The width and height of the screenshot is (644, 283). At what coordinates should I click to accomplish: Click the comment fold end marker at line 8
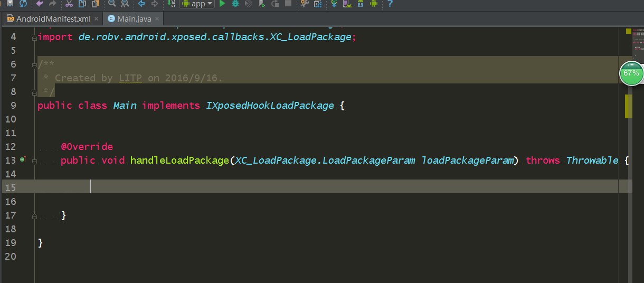click(x=34, y=92)
